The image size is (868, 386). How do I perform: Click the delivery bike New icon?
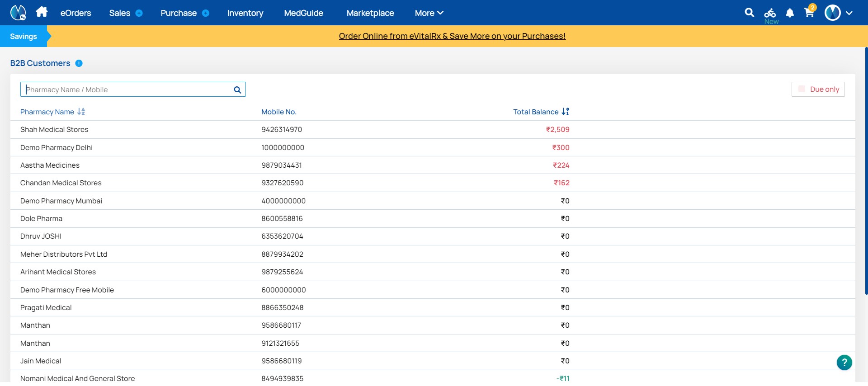(x=770, y=15)
